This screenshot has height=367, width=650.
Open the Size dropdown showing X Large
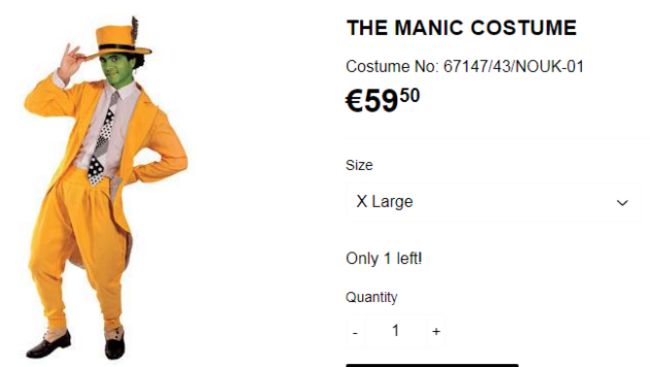tap(493, 202)
